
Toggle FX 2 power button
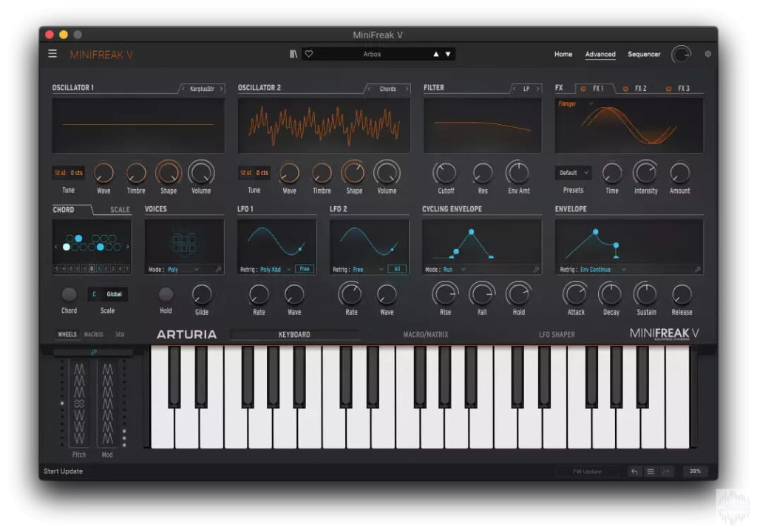(625, 89)
